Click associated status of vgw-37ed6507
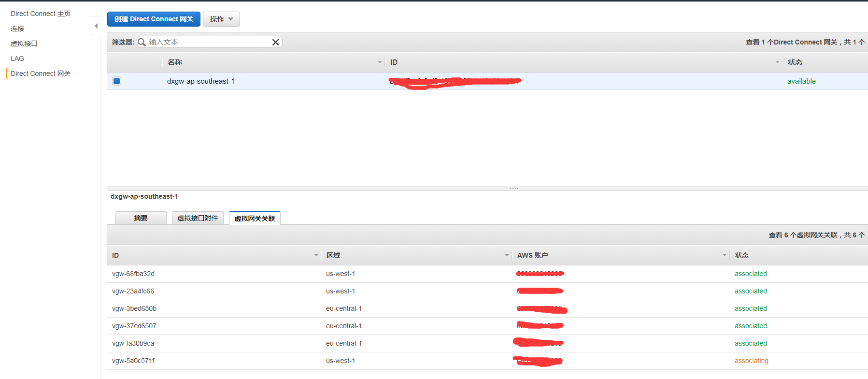The height and width of the screenshot is (379, 868). click(x=751, y=326)
